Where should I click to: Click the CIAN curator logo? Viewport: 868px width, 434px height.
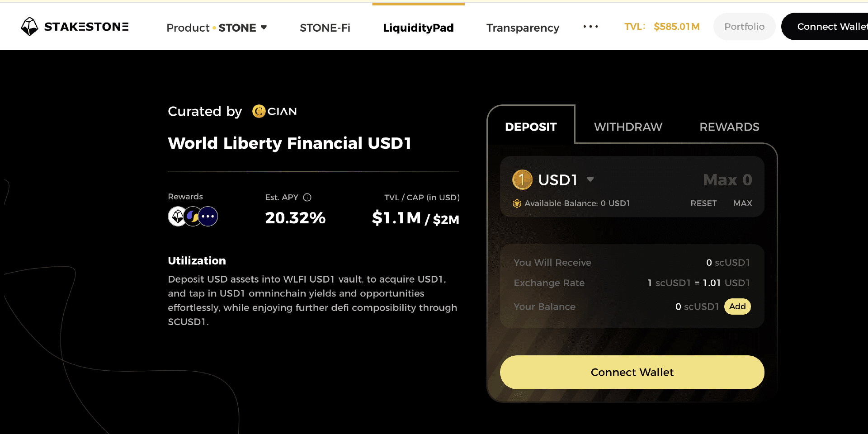[x=274, y=111]
